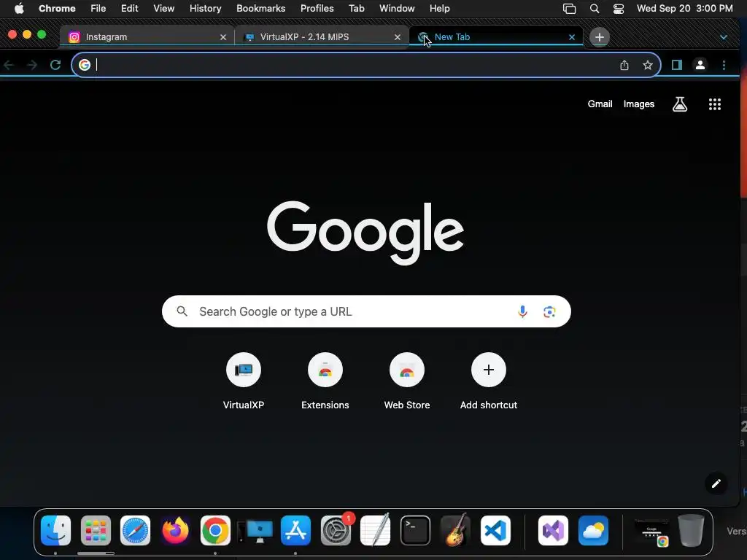Reload the current page
Image resolution: width=747 pixels, height=560 pixels.
click(55, 65)
